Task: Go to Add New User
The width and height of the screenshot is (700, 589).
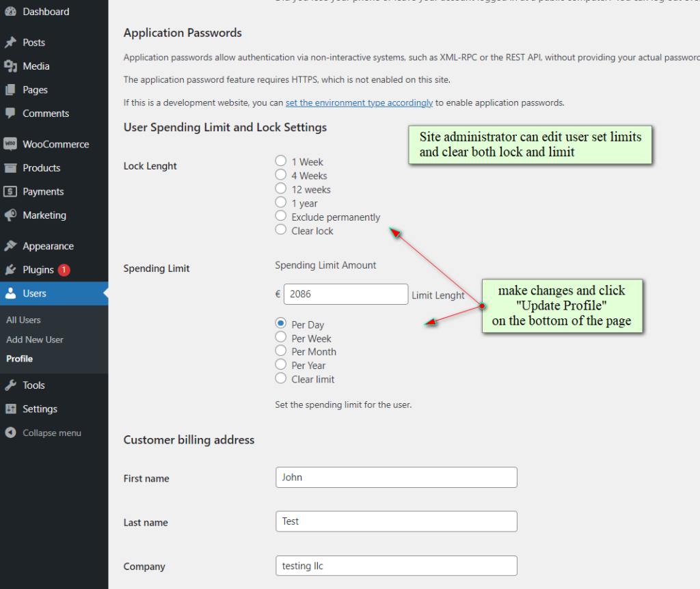Action: click(34, 339)
